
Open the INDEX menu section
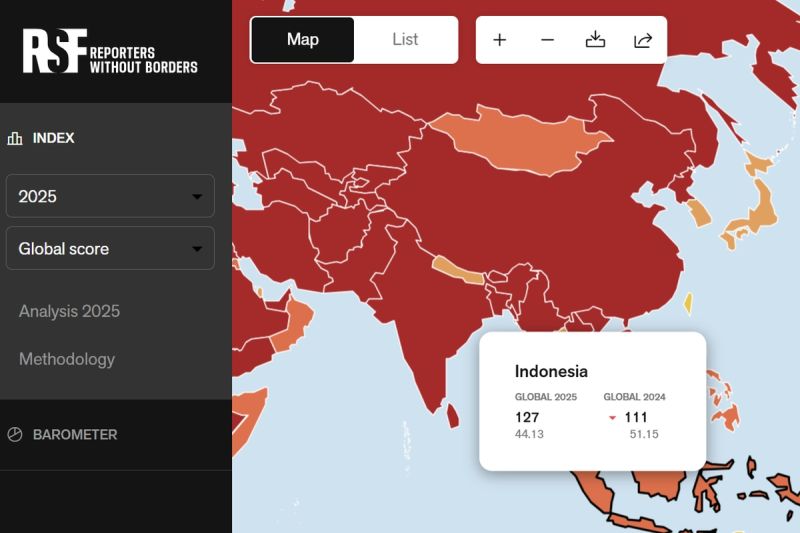pos(54,138)
